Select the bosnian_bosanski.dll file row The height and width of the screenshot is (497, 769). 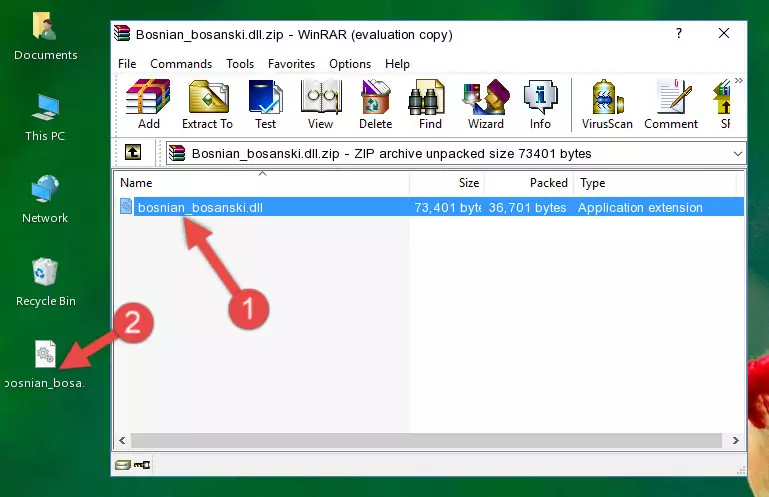click(430, 207)
